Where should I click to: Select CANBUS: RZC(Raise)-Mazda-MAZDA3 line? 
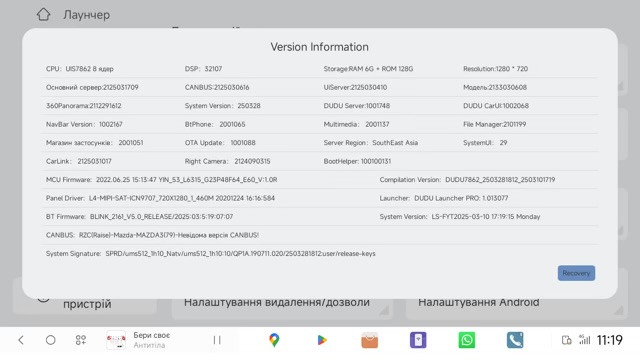point(152,235)
